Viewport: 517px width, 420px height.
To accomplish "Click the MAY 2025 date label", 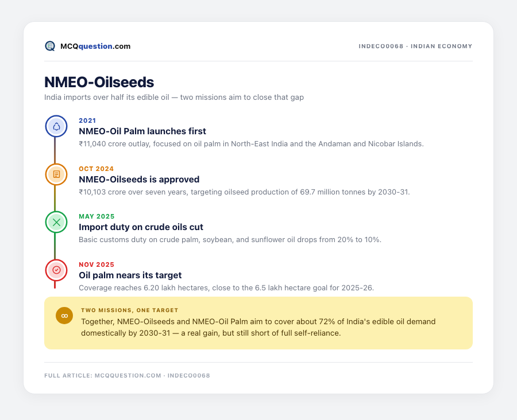I will [97, 216].
